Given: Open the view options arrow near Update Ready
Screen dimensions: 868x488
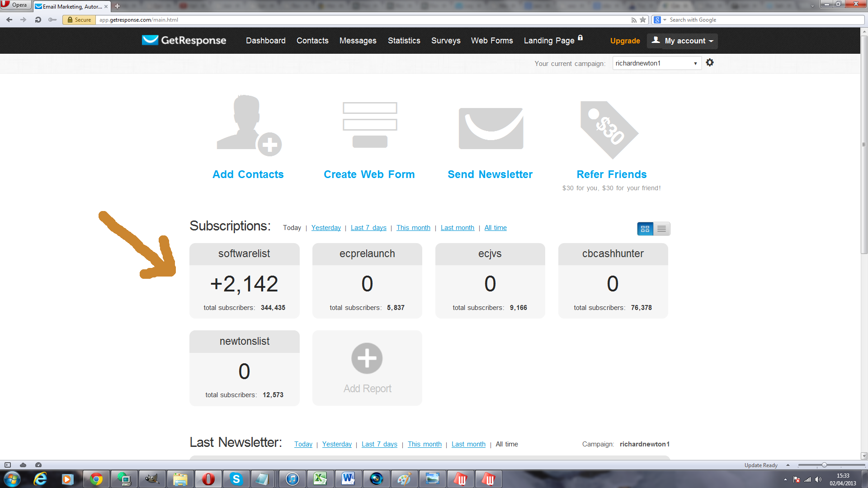Looking at the screenshot, I should (788, 465).
